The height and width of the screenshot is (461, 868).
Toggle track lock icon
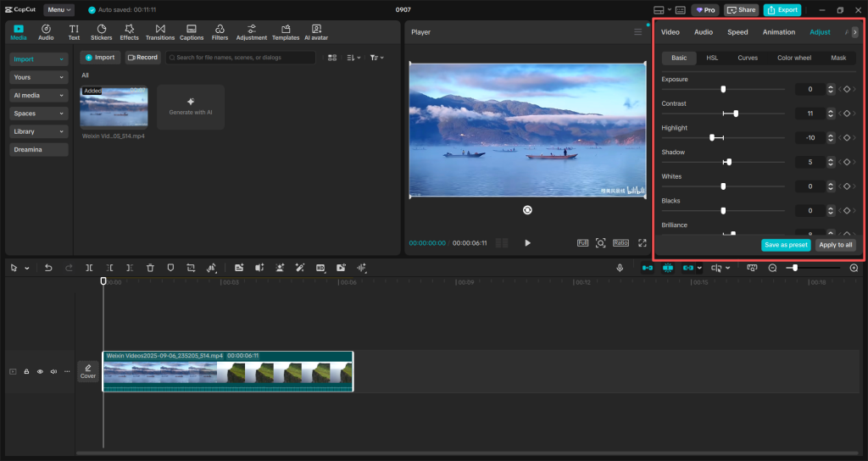tap(26, 371)
